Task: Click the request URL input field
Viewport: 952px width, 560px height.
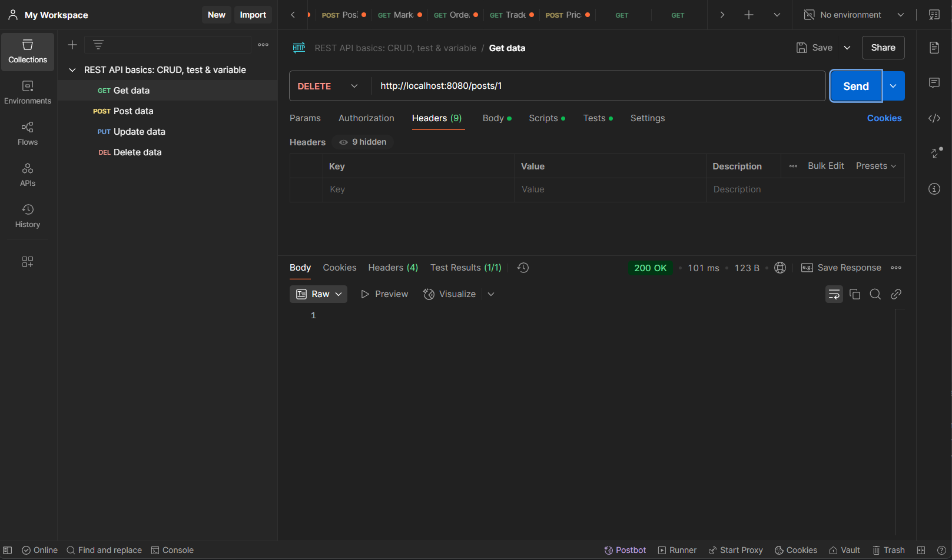Action: pos(598,86)
